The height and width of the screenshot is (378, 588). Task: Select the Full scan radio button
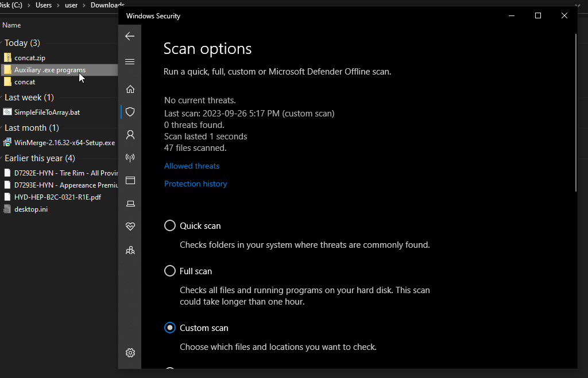[170, 271]
